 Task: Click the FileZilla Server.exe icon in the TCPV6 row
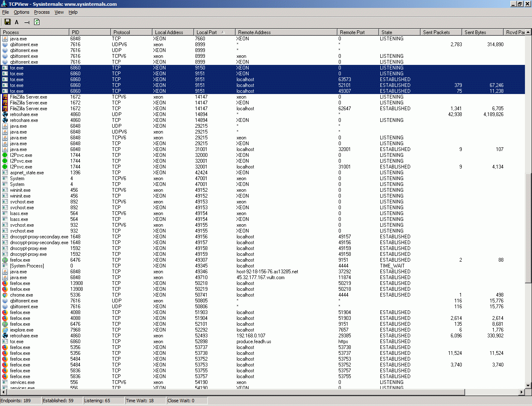(x=5, y=97)
